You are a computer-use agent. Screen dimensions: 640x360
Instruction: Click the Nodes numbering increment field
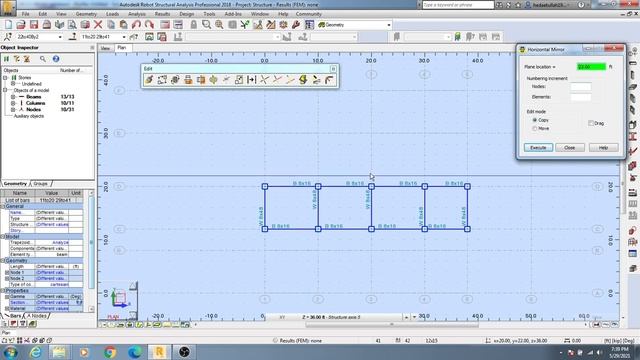pos(580,87)
